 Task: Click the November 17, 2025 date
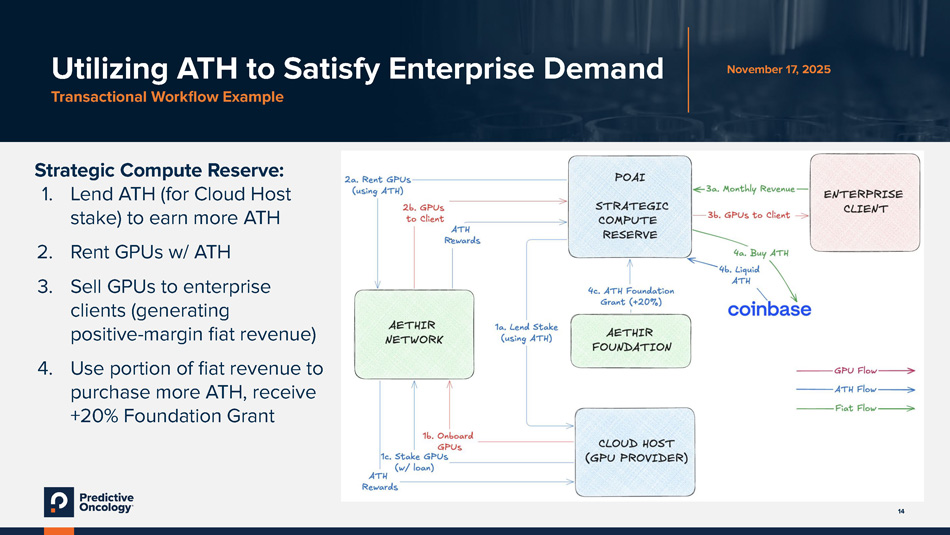(778, 69)
